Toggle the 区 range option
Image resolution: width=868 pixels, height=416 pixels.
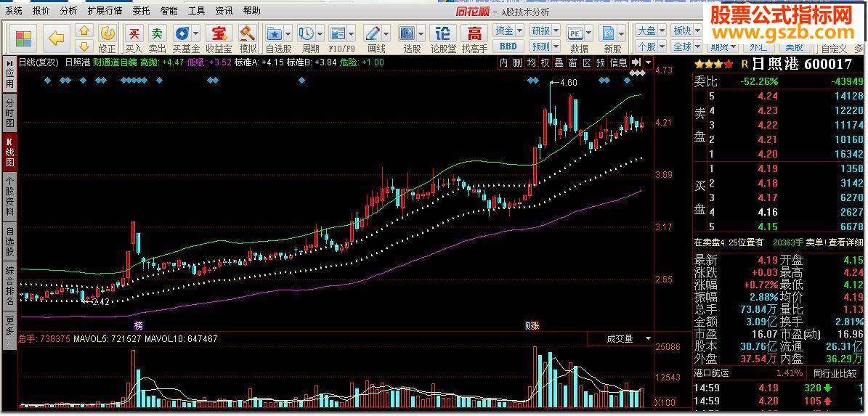point(587,62)
